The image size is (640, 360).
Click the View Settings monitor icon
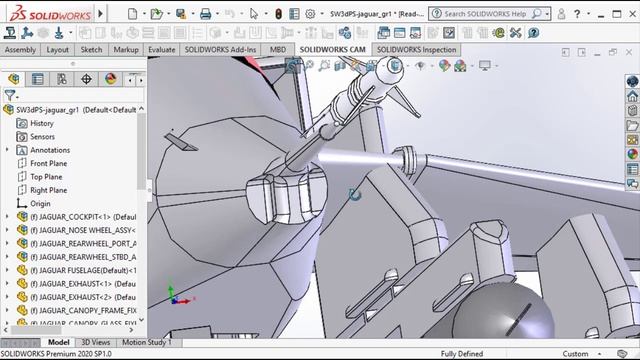(x=485, y=65)
